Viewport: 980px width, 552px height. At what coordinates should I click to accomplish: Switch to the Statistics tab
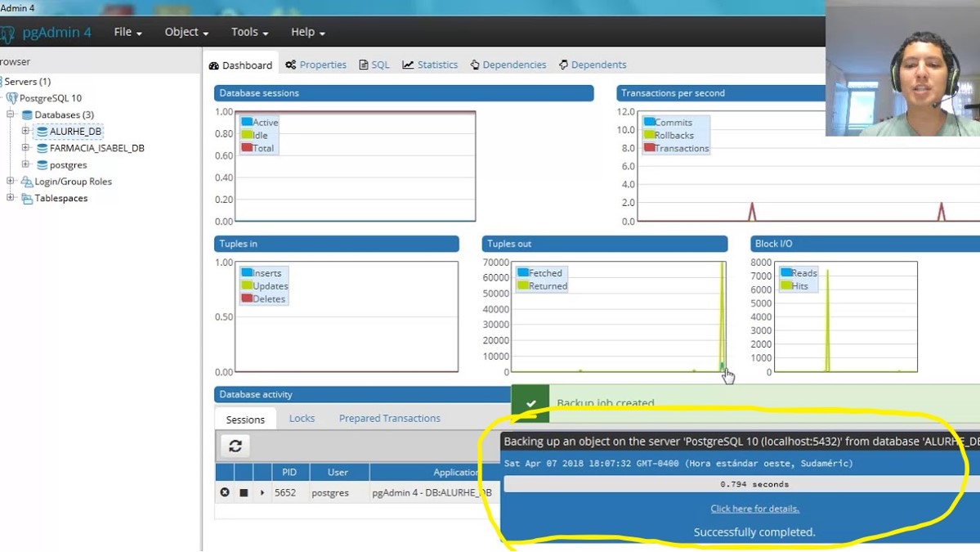[x=430, y=65]
